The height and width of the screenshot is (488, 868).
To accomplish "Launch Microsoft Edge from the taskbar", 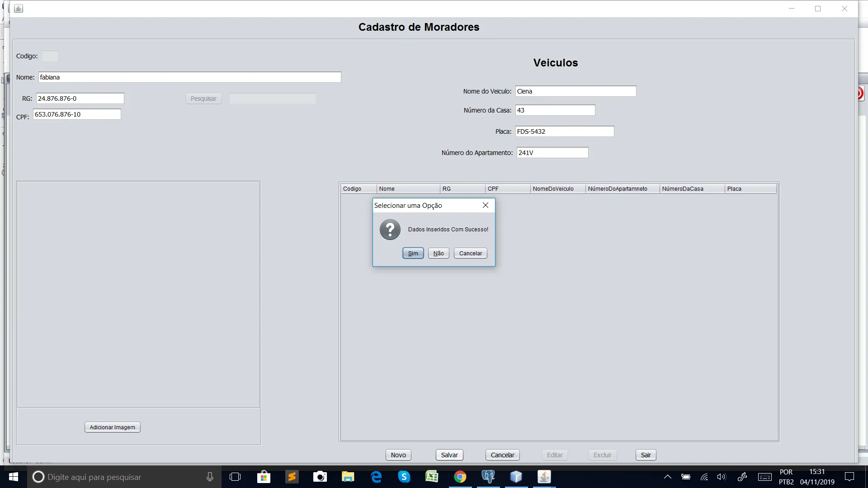I will pos(376,477).
